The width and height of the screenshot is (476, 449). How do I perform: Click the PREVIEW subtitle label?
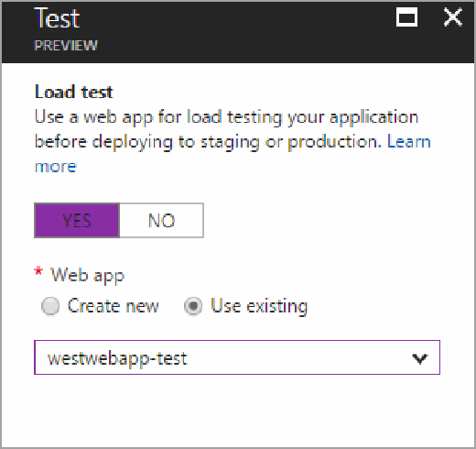click(66, 46)
